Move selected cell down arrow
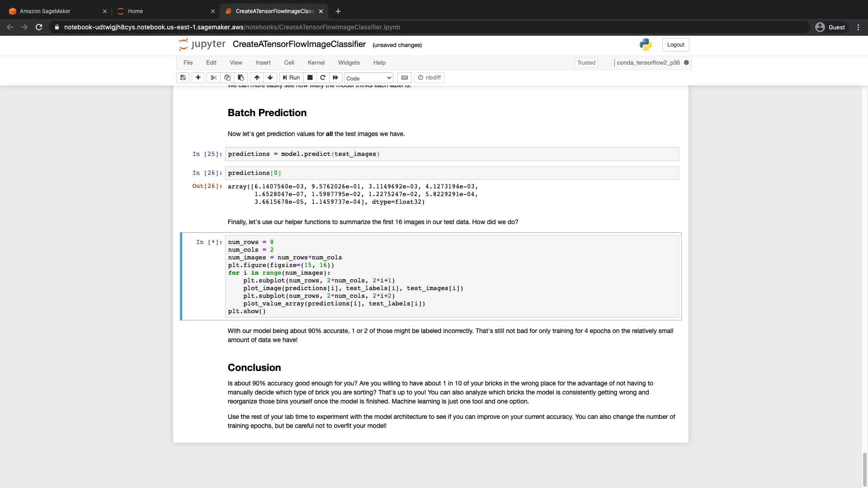Screen dimensions: 868x488 click(270, 78)
